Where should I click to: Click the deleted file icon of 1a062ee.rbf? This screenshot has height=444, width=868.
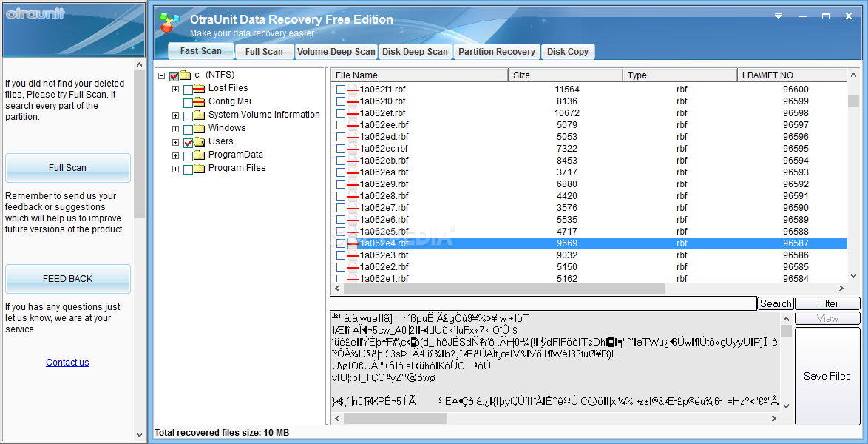(353, 125)
